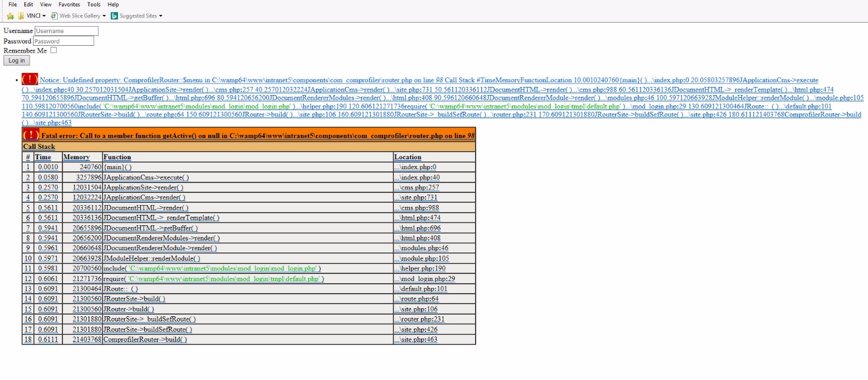Click the ComprofilerRouter->build() table cell
This screenshot has height=380, width=868.
[x=248, y=339]
